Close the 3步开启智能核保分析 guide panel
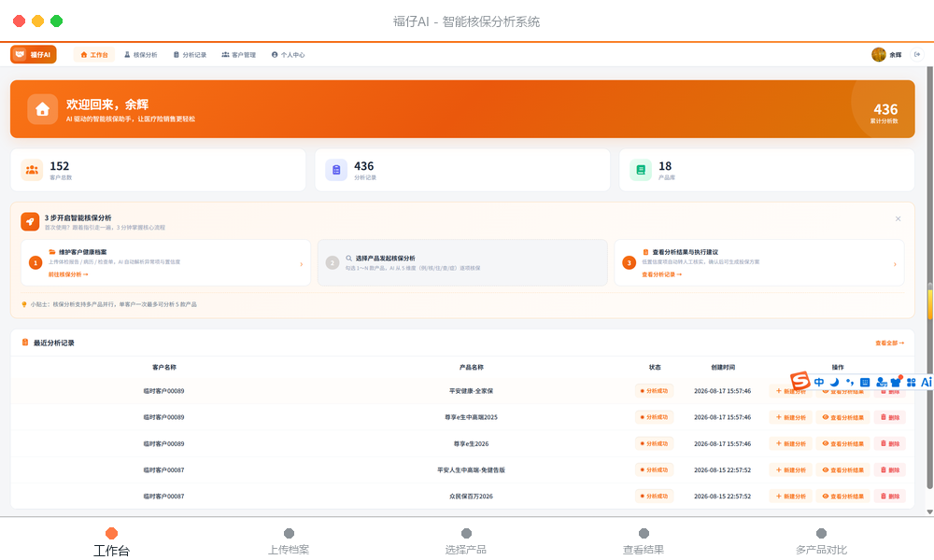This screenshot has width=934, height=560. pos(898,219)
